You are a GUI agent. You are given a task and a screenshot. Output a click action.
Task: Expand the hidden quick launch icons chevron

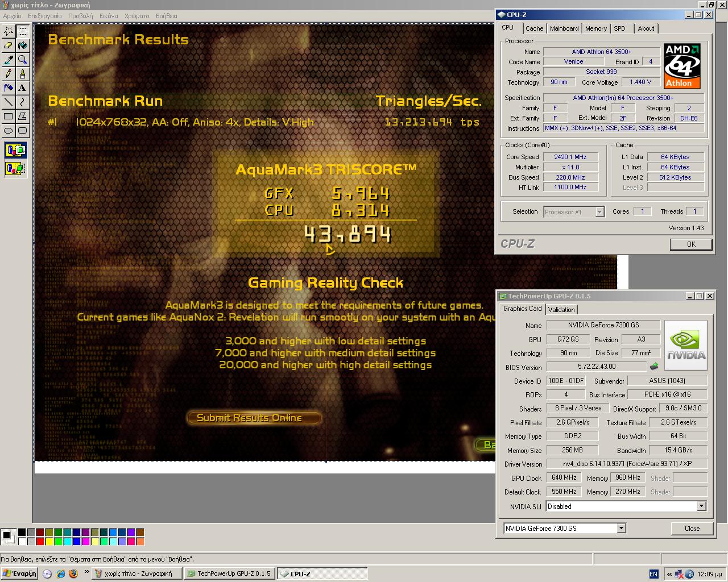(86, 572)
